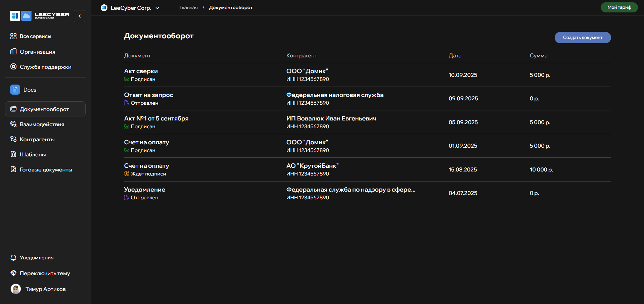The image size is (644, 304).
Task: Click the Служба поддержки lifebuoy icon
Action: 13,67
